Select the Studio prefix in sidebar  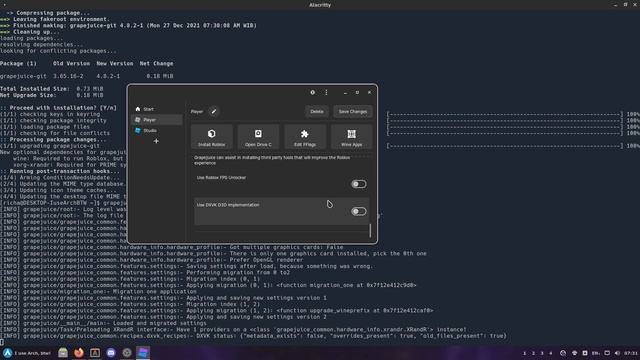(x=157, y=130)
